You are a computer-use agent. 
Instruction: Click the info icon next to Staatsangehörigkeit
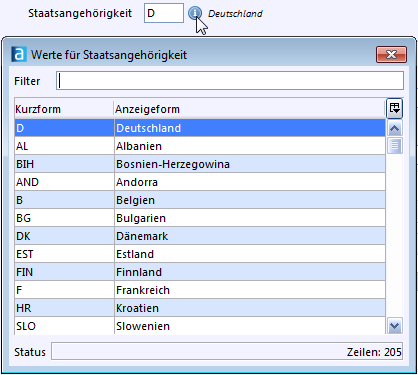[x=195, y=13]
